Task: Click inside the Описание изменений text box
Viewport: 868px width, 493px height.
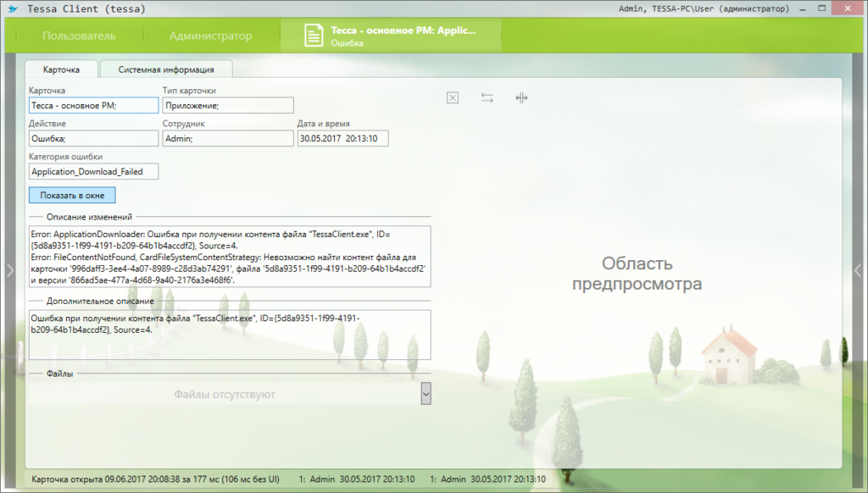Action: coord(229,256)
